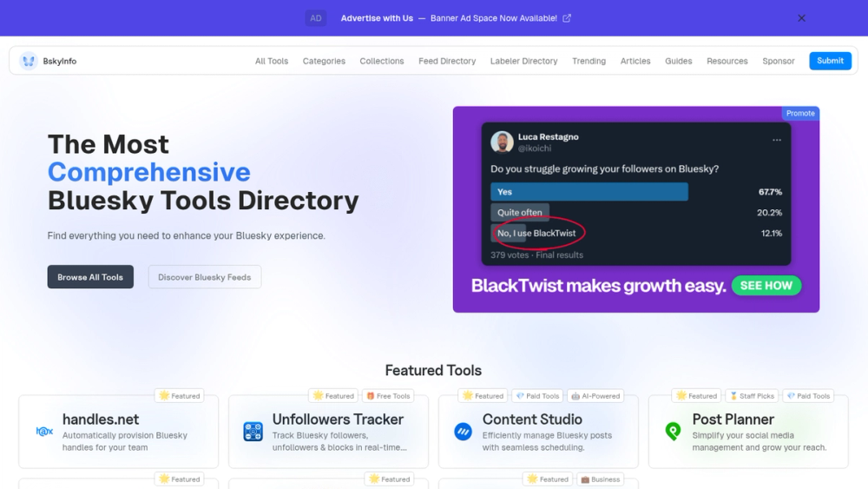868x489 pixels.
Task: Click the blue Submit button
Action: click(830, 61)
